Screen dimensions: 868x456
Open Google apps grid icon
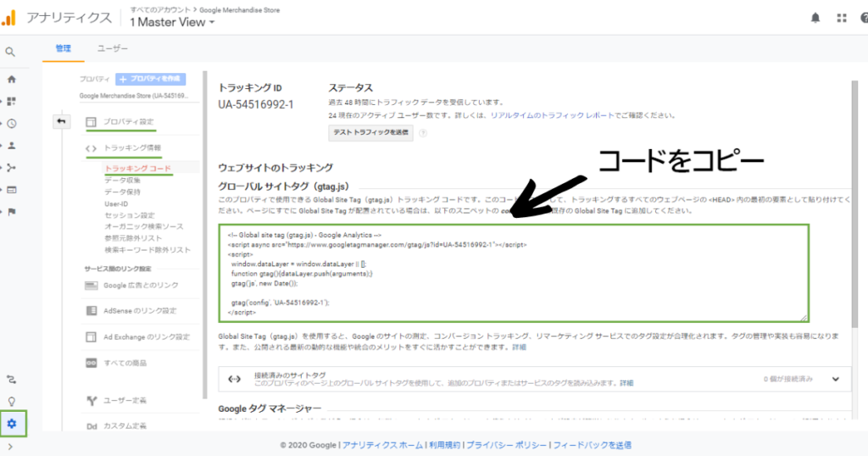(842, 18)
